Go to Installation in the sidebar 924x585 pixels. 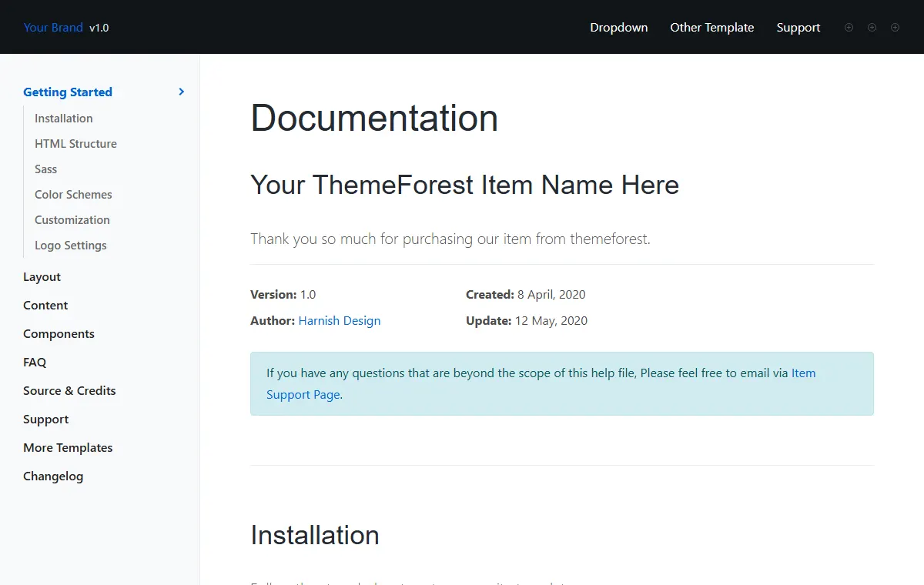click(64, 118)
